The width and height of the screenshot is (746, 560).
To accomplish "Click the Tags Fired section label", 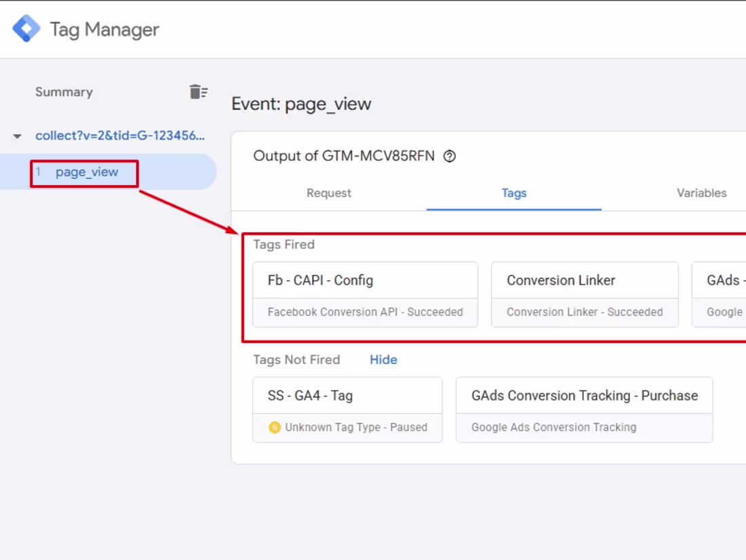I will click(284, 245).
